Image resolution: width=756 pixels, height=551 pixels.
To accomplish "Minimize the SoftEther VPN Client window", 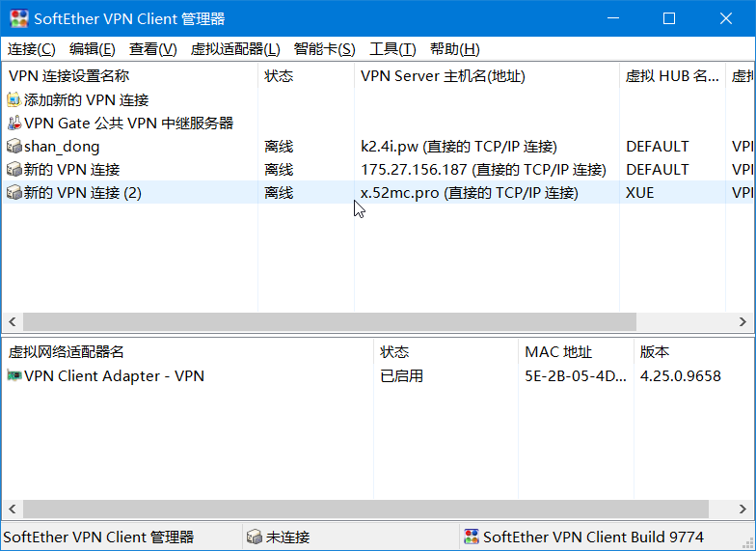I will [613, 18].
